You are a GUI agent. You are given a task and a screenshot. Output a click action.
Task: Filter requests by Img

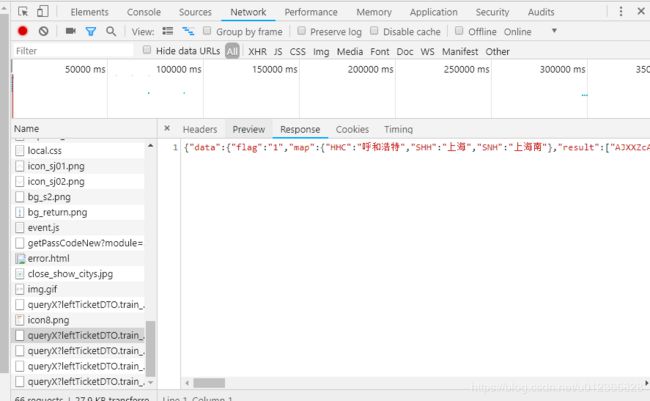[321, 51]
